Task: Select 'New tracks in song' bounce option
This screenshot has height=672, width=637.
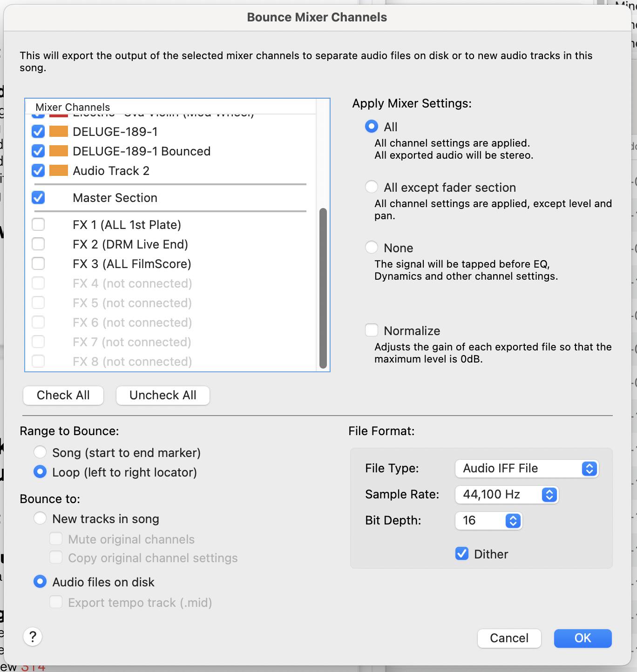Action: tap(40, 518)
